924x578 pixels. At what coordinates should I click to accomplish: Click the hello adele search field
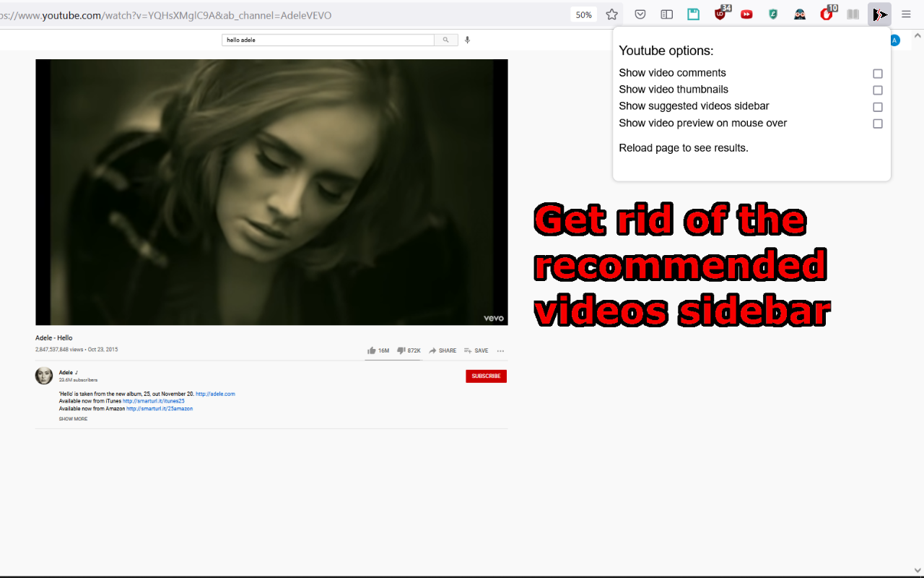325,40
